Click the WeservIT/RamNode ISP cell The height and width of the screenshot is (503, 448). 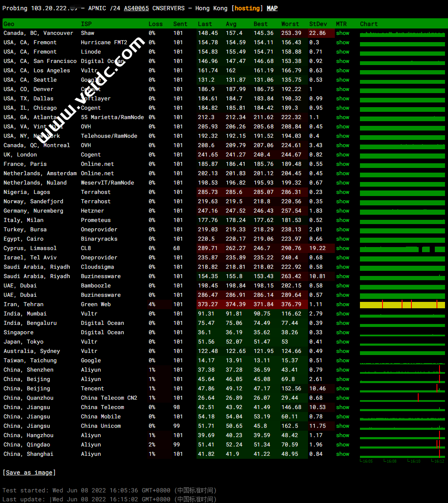tap(108, 183)
